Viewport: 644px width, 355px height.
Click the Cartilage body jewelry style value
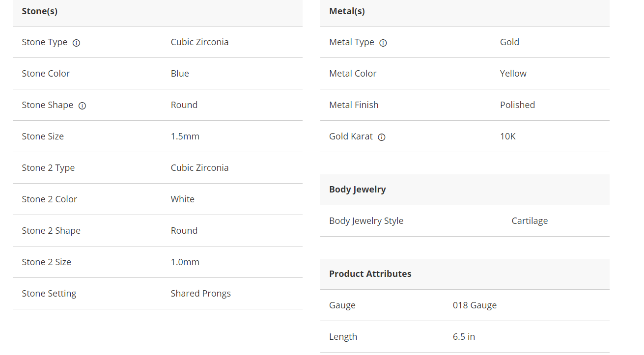pos(530,221)
